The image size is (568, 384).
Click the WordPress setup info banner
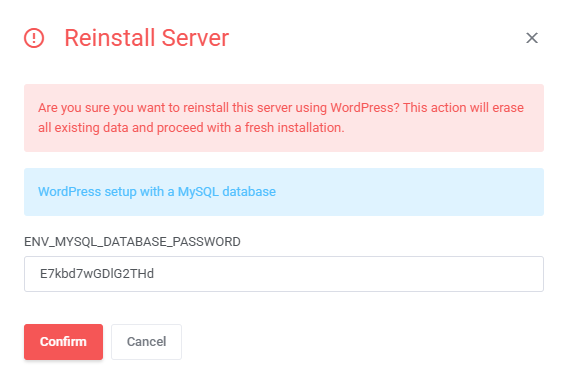click(284, 192)
